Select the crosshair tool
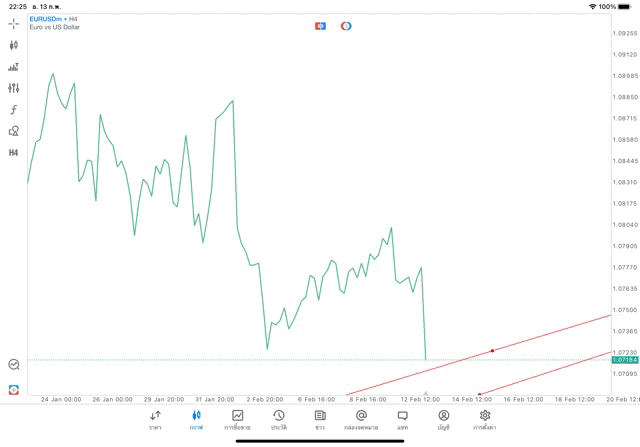 [14, 23]
